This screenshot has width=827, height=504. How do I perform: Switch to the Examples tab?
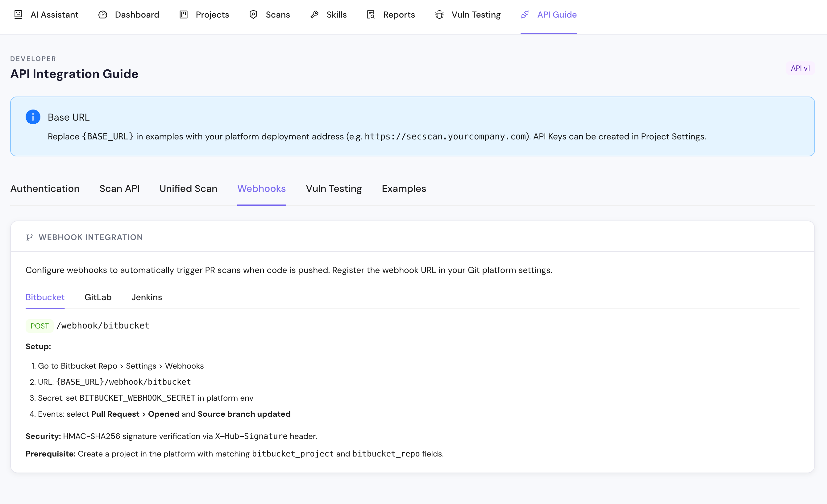pos(404,188)
